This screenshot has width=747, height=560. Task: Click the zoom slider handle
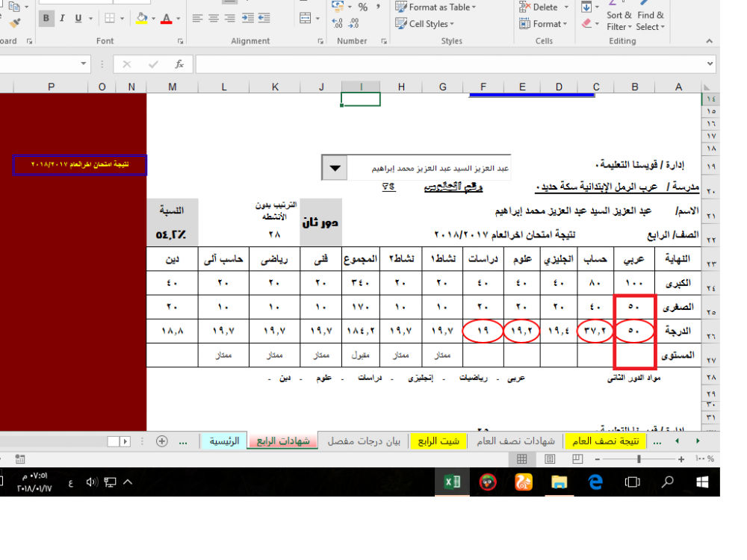coord(639,459)
